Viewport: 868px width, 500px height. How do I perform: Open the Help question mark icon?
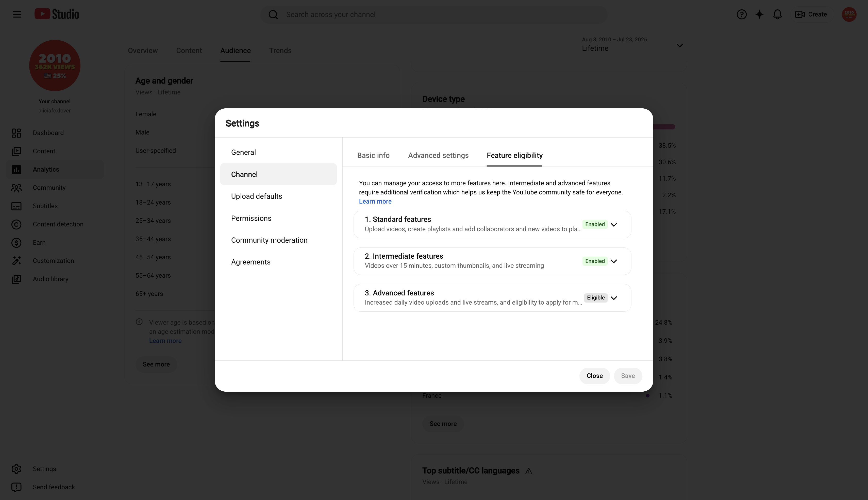click(741, 14)
